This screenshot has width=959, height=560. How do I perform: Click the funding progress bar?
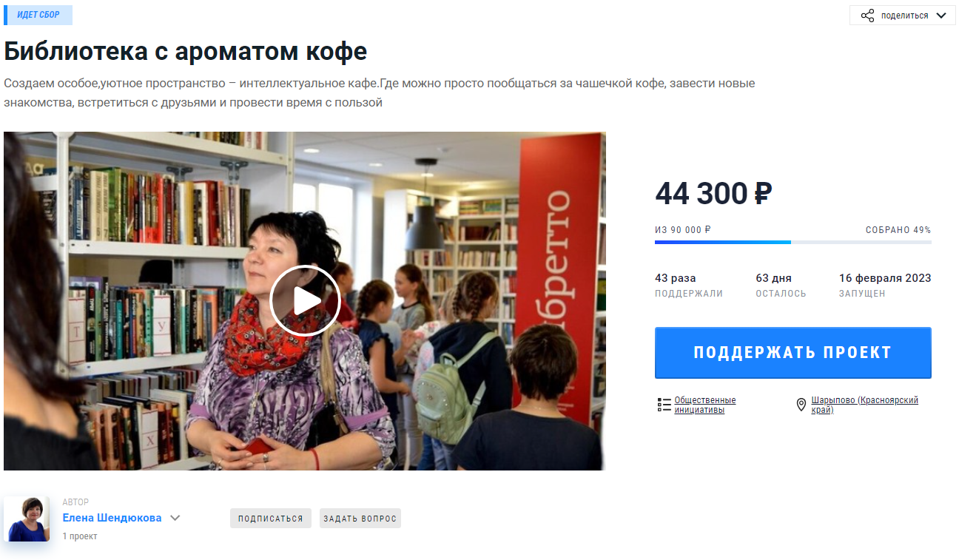pos(793,242)
